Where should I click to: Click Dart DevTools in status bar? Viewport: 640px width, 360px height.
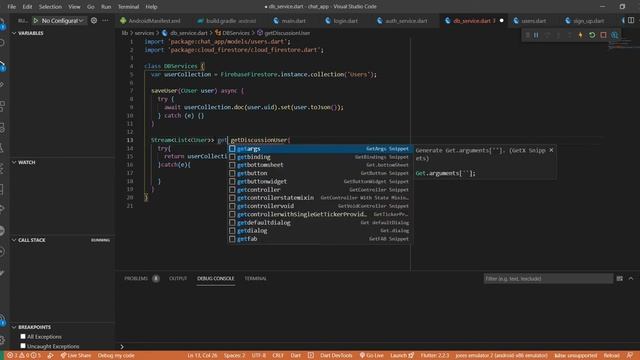click(x=336, y=356)
